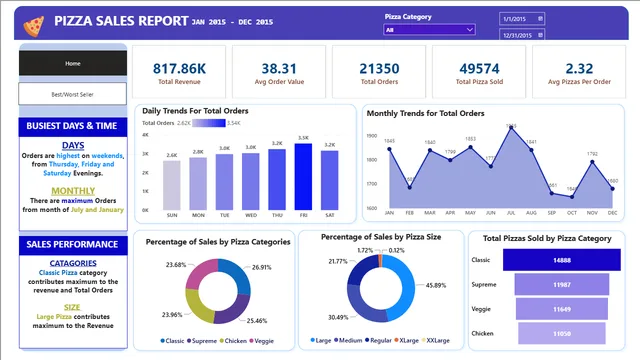Select the Total Revenue 817.86K card

179,72
